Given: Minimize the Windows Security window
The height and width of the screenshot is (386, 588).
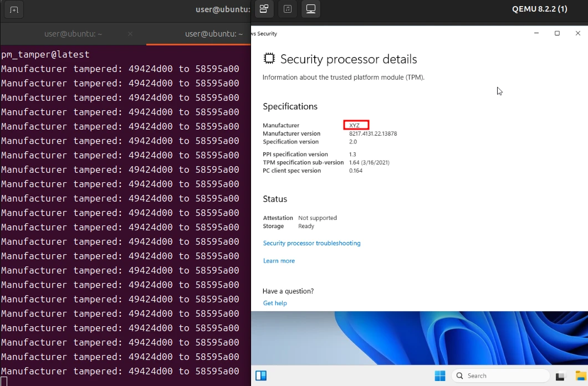Looking at the screenshot, I should coord(536,33).
